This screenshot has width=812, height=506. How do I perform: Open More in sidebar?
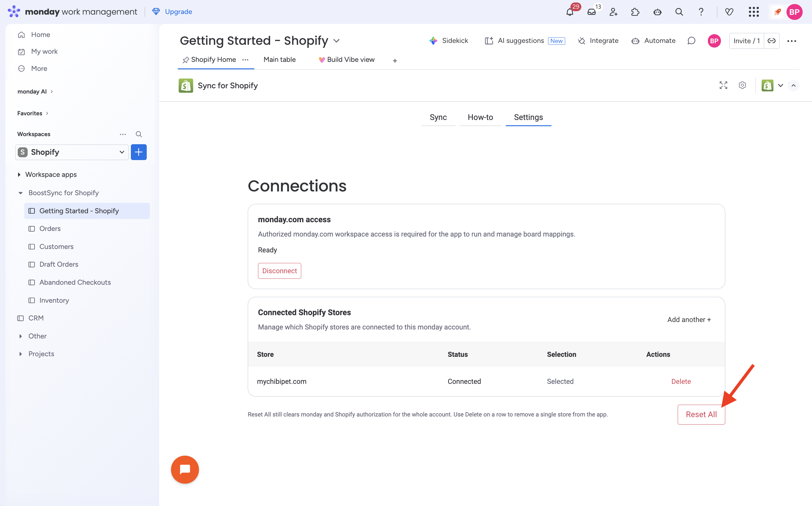(39, 69)
